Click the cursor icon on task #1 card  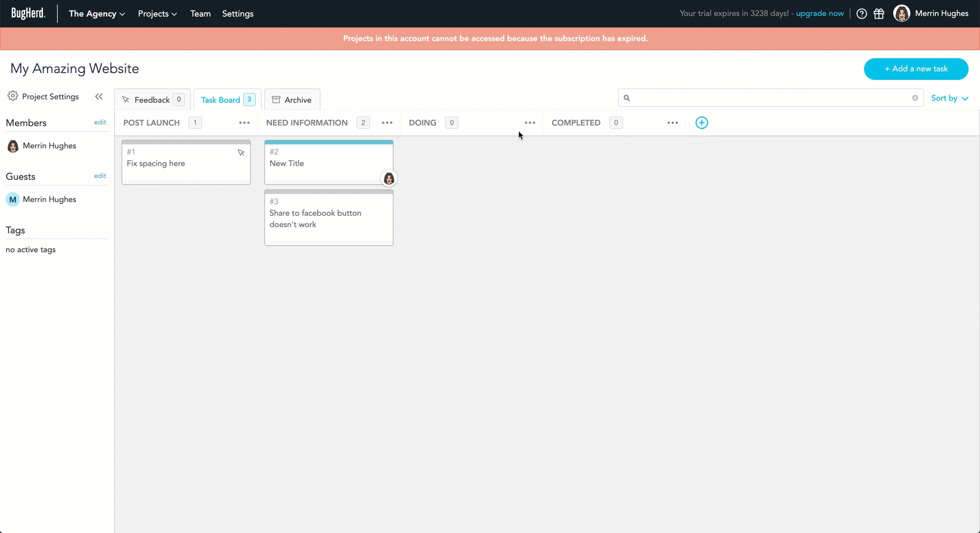[x=241, y=152]
